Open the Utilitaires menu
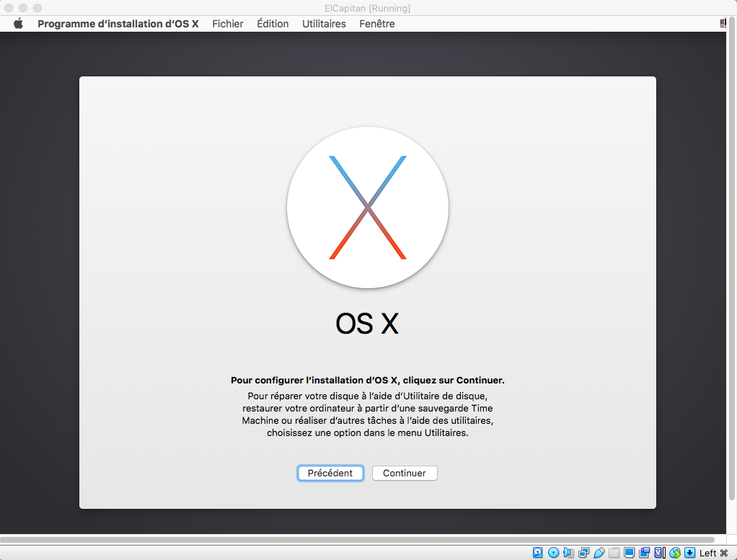 coord(324,24)
